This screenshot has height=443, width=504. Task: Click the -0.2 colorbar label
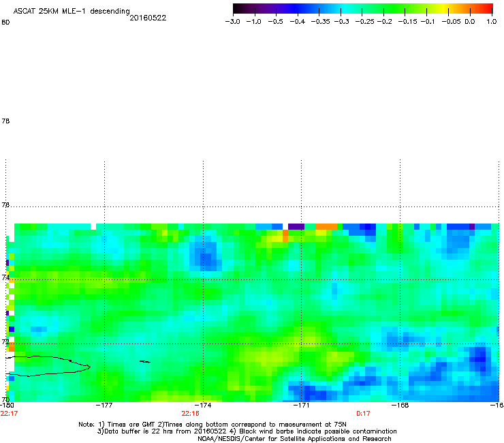[x=384, y=22]
